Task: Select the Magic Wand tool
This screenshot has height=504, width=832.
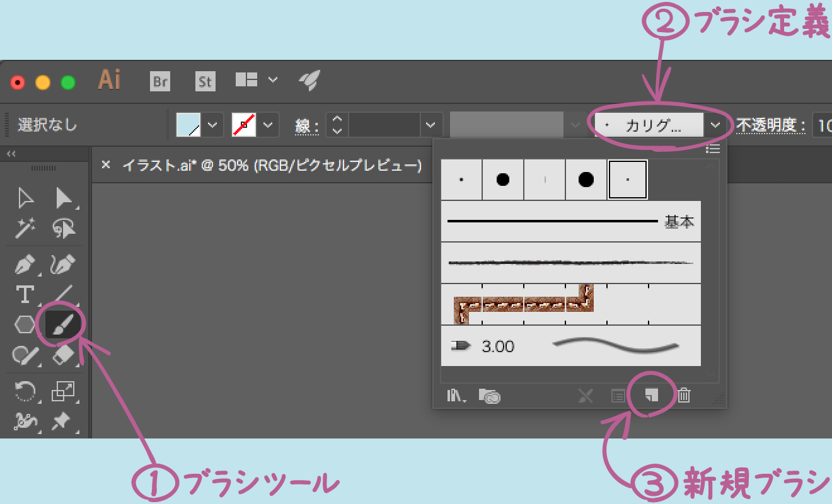Action: [x=25, y=229]
